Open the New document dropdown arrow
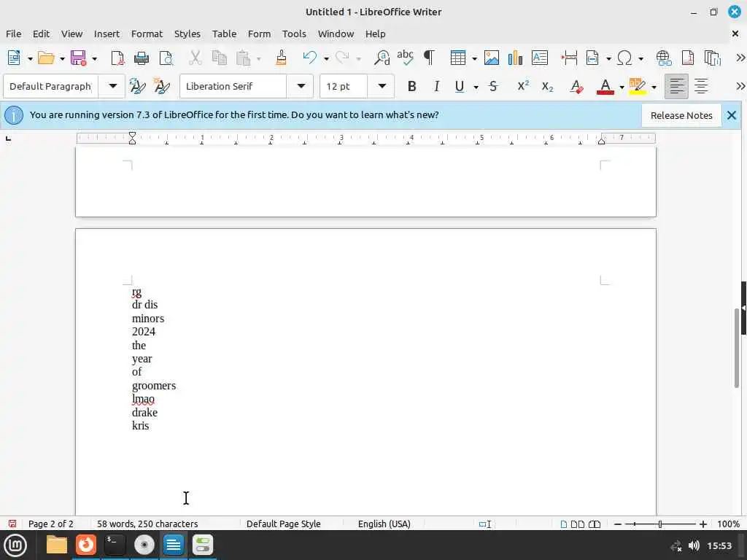Image resolution: width=747 pixels, height=560 pixels. click(29, 58)
